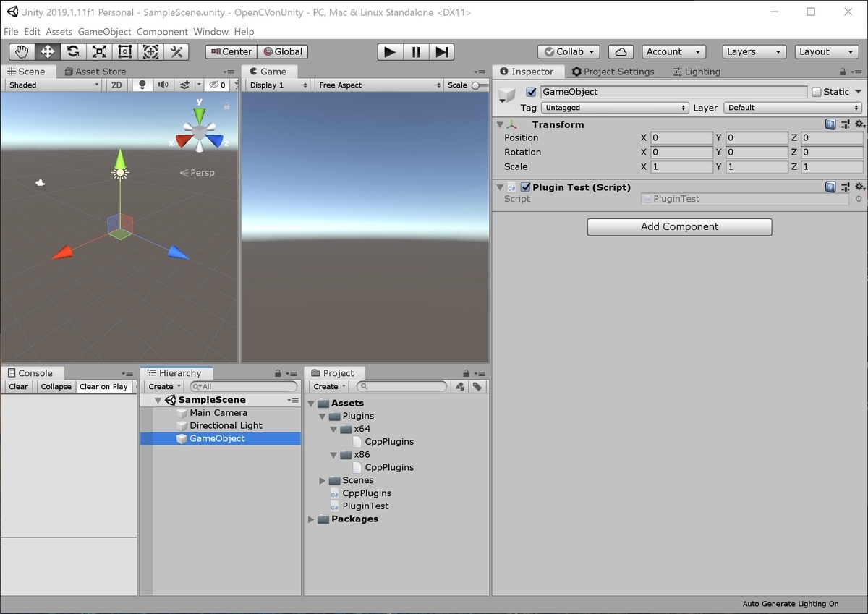Click Add Component button

[x=679, y=226]
